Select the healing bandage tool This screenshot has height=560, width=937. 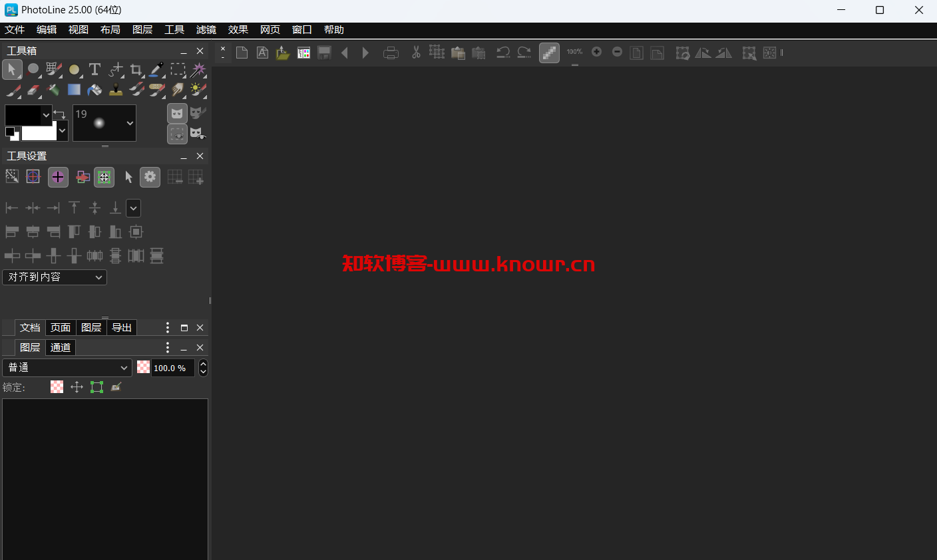click(x=156, y=90)
